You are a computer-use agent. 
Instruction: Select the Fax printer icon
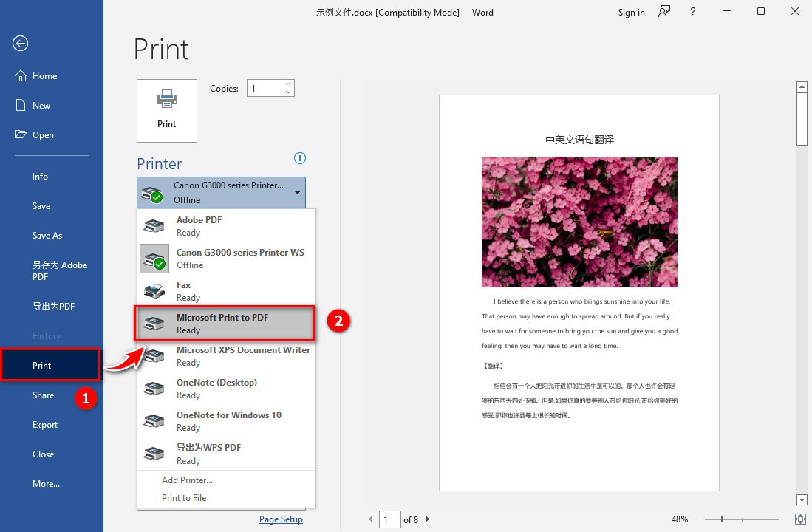click(x=154, y=290)
